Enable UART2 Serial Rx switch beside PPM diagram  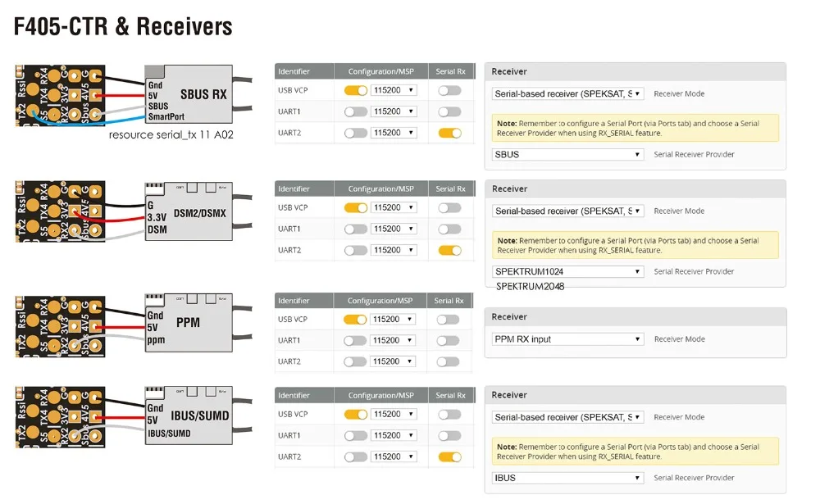pos(449,361)
